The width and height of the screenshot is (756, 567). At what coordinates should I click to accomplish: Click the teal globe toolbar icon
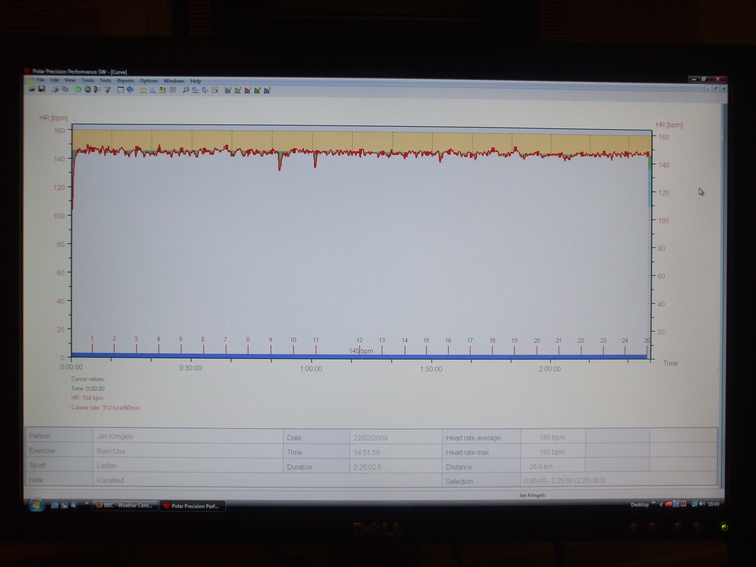pos(87,89)
